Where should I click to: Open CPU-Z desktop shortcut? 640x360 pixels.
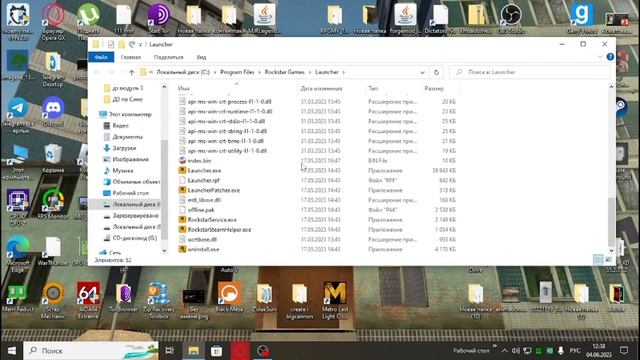pos(18,208)
